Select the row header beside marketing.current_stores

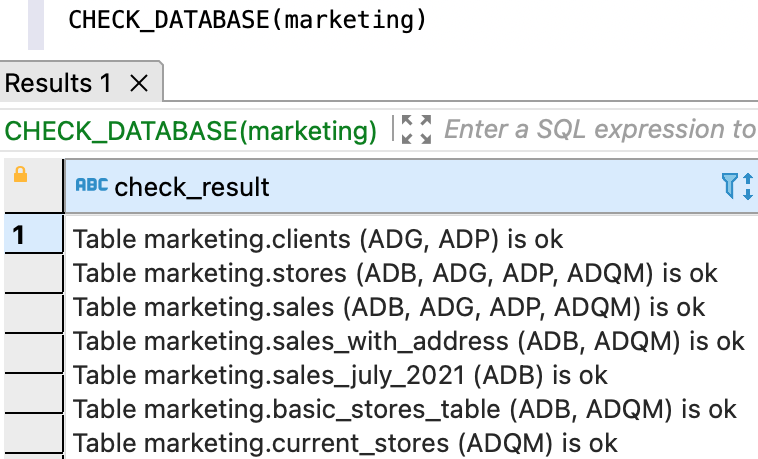(33, 442)
